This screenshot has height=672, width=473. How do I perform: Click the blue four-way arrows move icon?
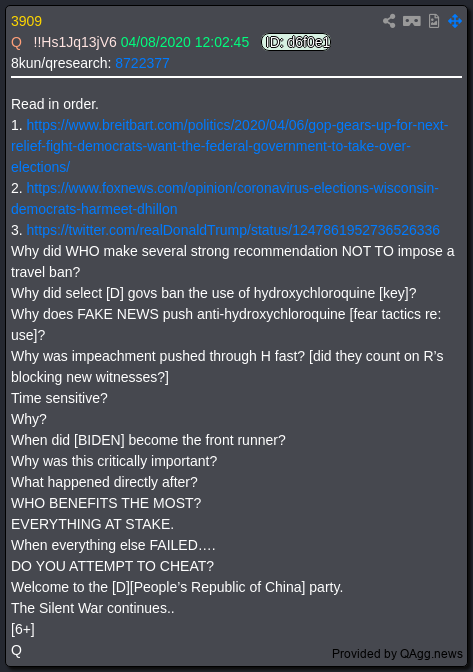[455, 21]
